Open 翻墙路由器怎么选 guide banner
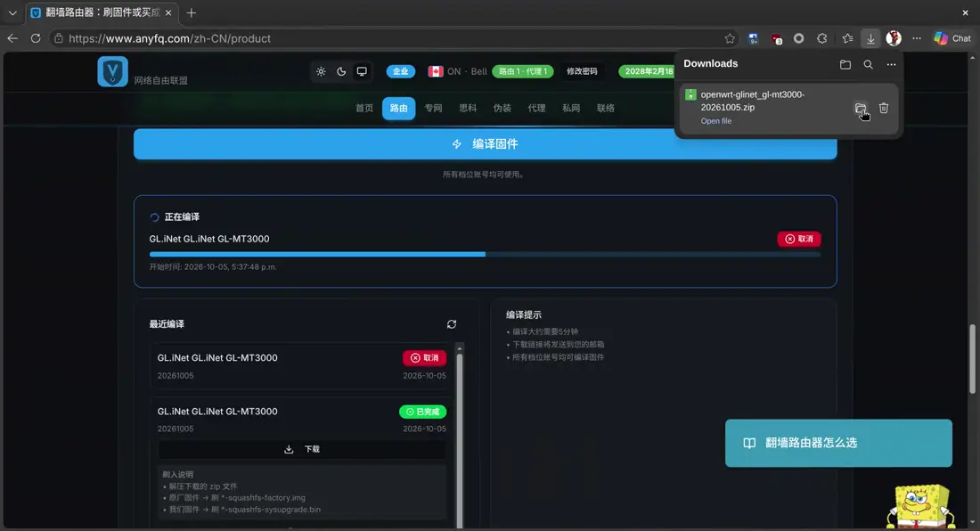 click(x=838, y=443)
